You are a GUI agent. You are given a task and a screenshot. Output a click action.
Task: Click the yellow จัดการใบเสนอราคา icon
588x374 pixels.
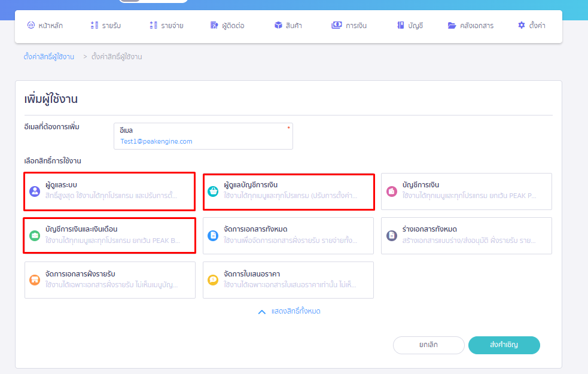click(x=212, y=279)
